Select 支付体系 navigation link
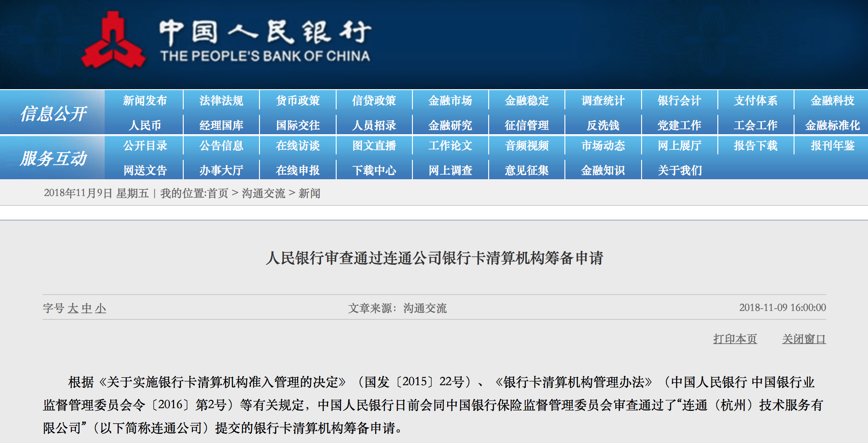Image resolution: width=868 pixels, height=443 pixels. click(x=755, y=101)
